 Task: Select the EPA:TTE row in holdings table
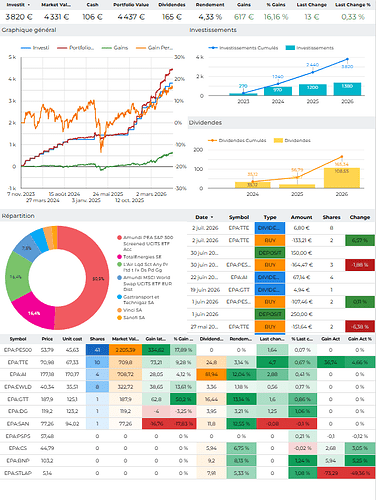188,362
